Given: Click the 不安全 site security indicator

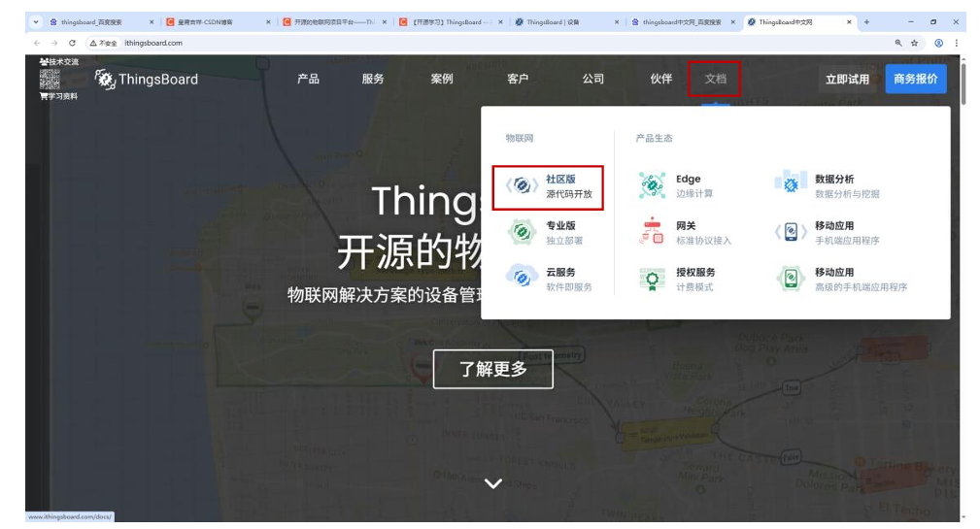Looking at the screenshot, I should 103,43.
